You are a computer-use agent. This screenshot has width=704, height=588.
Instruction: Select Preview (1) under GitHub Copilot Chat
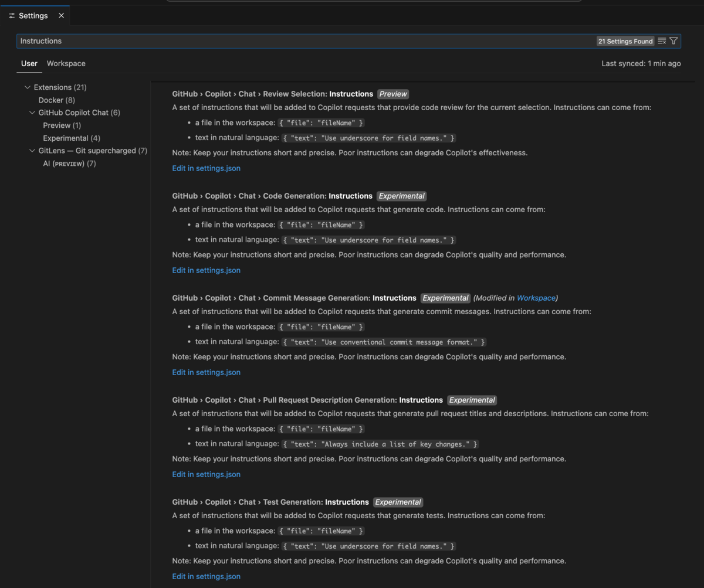(62, 125)
